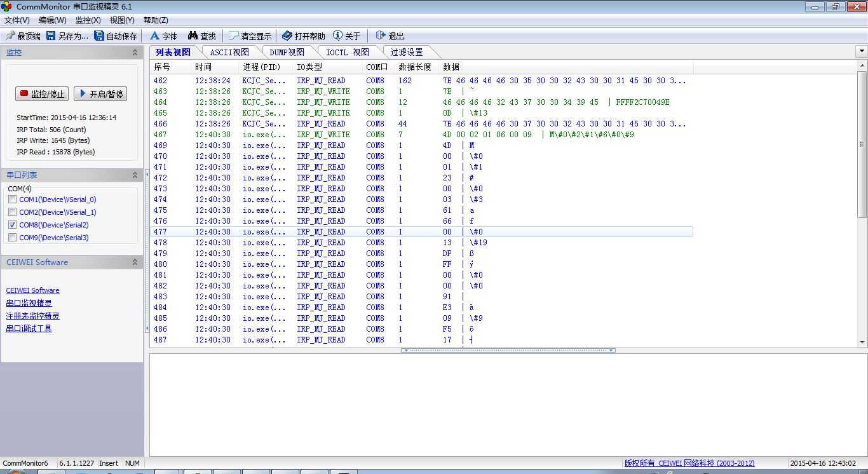Sort by the 数据长度 column header

click(417, 67)
